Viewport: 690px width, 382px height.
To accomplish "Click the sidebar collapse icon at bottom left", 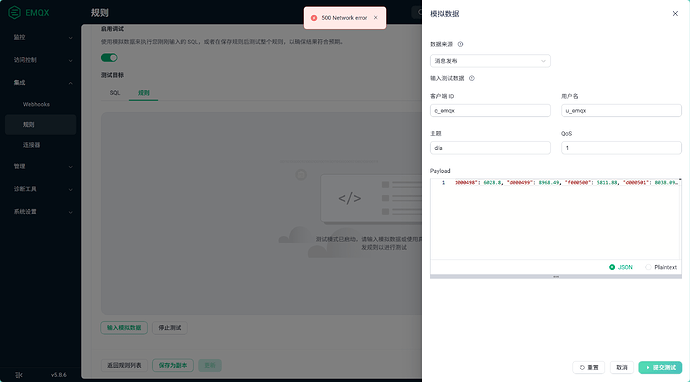I will pos(18,375).
